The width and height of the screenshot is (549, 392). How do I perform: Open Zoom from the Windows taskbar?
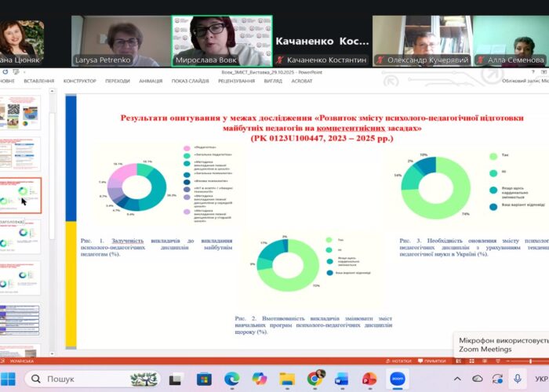click(397, 379)
